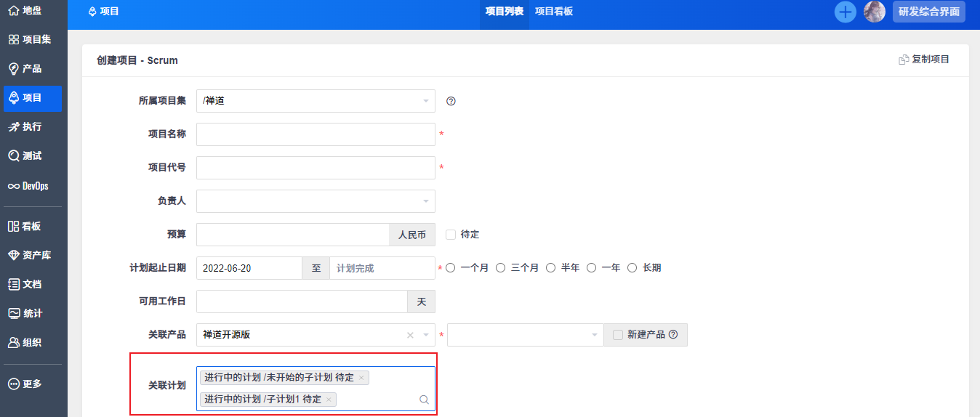Click the 预算 amount input field
The image size is (980, 417).
point(293,235)
